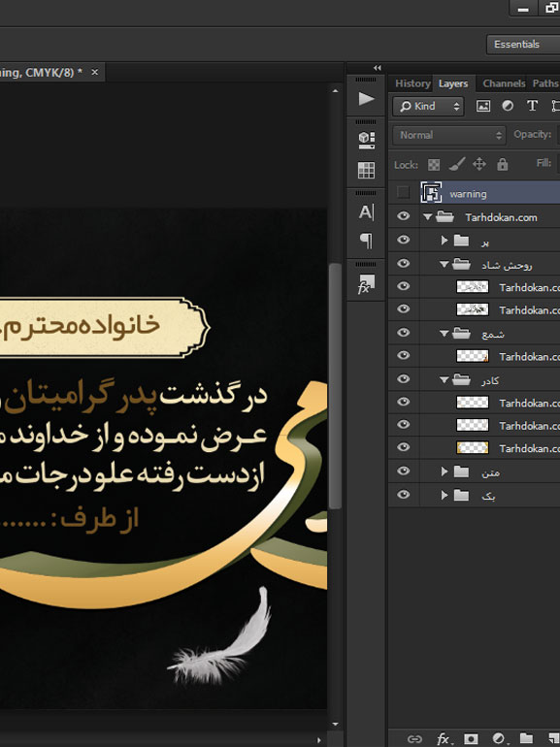The width and height of the screenshot is (560, 747).
Task: Select first Tarhdokan layer under روحش شاد
Action: [530, 287]
